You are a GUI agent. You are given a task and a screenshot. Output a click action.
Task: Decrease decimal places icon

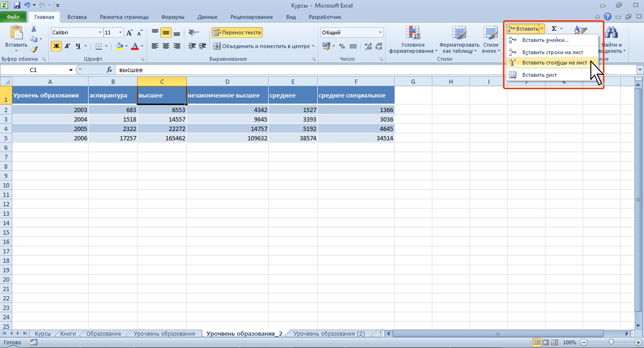pos(379,46)
